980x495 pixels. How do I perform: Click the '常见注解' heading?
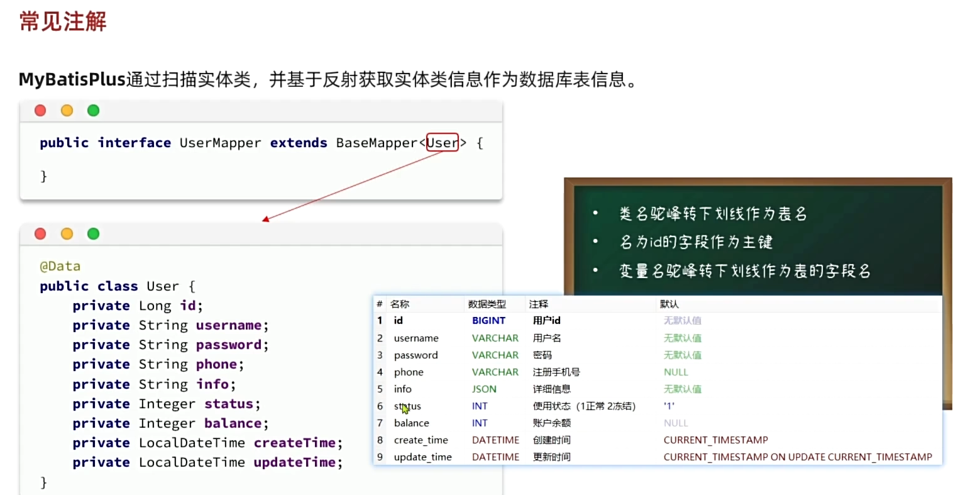point(63,21)
